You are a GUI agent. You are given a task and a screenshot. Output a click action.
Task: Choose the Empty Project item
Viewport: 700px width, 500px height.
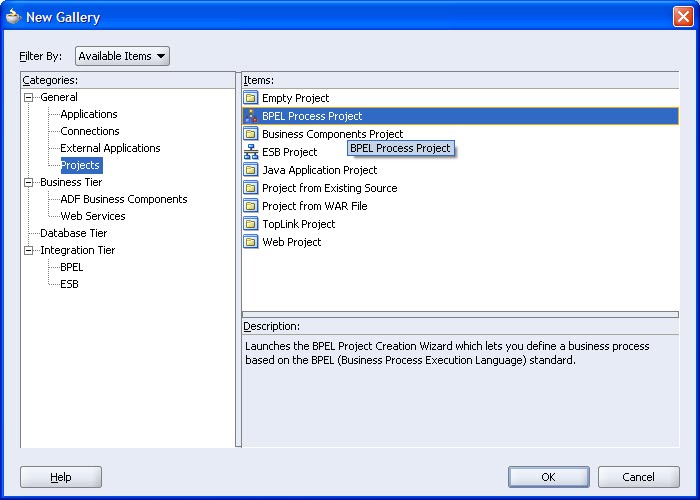(x=296, y=98)
